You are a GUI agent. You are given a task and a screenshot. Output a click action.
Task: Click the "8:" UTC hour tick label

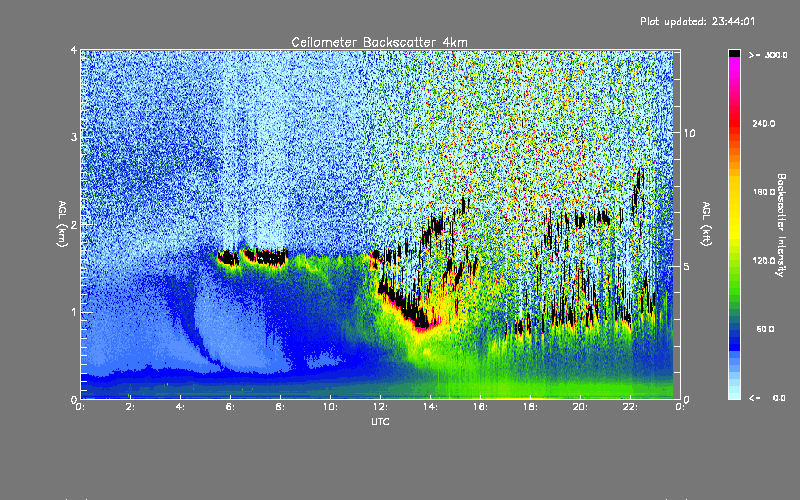[280, 407]
